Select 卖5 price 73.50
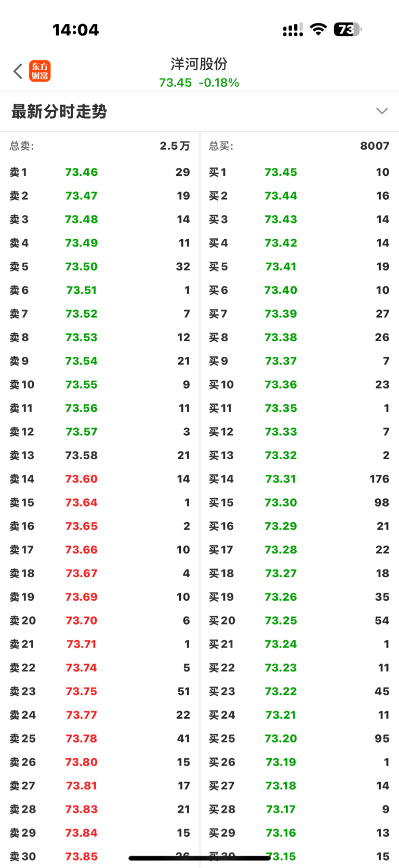This screenshot has width=399, height=868. tap(82, 267)
